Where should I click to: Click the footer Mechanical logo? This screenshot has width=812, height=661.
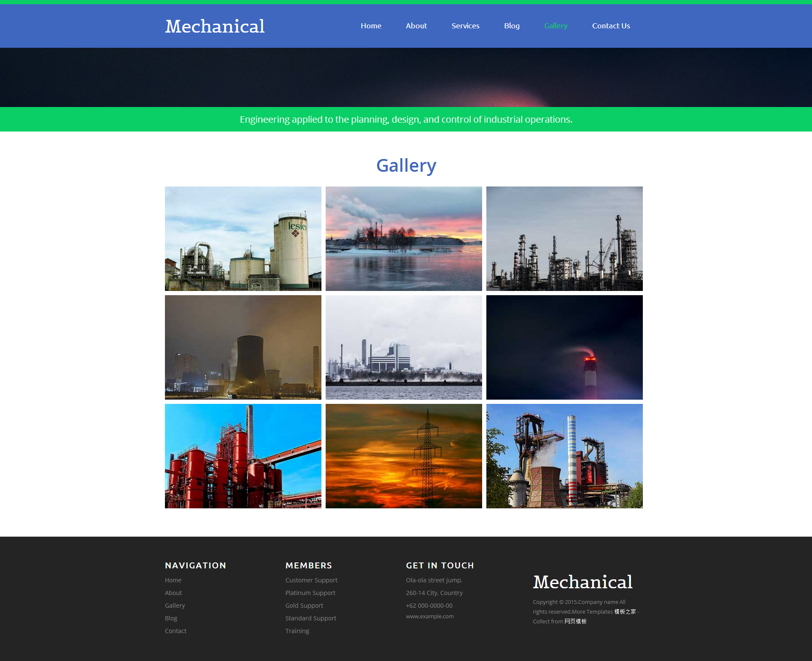pos(583,582)
